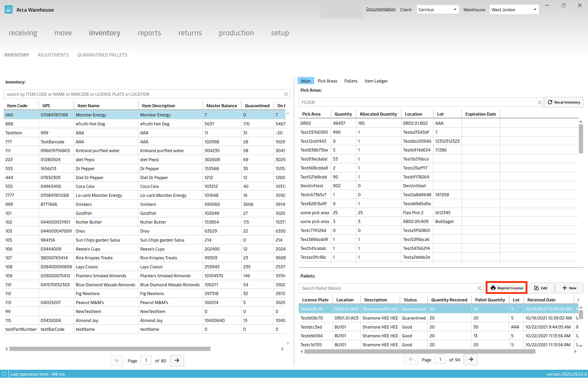Select pallet Testdcc3ed row
588x392 pixels.
point(439,327)
